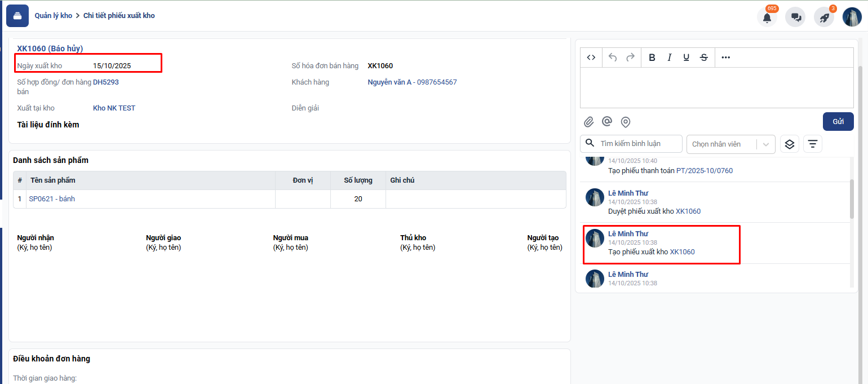Toggle bold formatting in editor
The image size is (868, 384).
point(652,58)
